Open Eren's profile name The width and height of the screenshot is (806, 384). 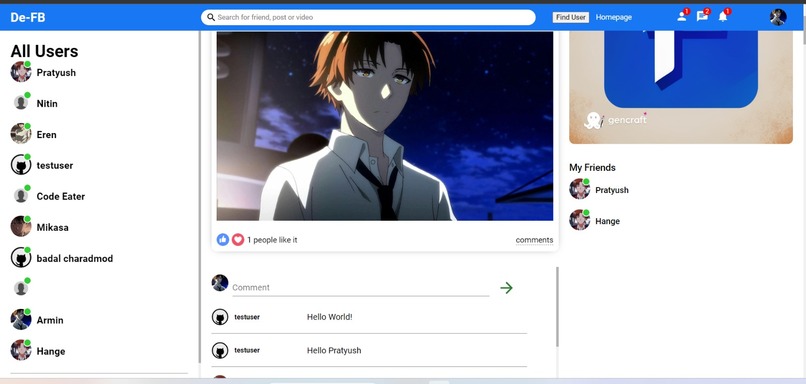(46, 135)
